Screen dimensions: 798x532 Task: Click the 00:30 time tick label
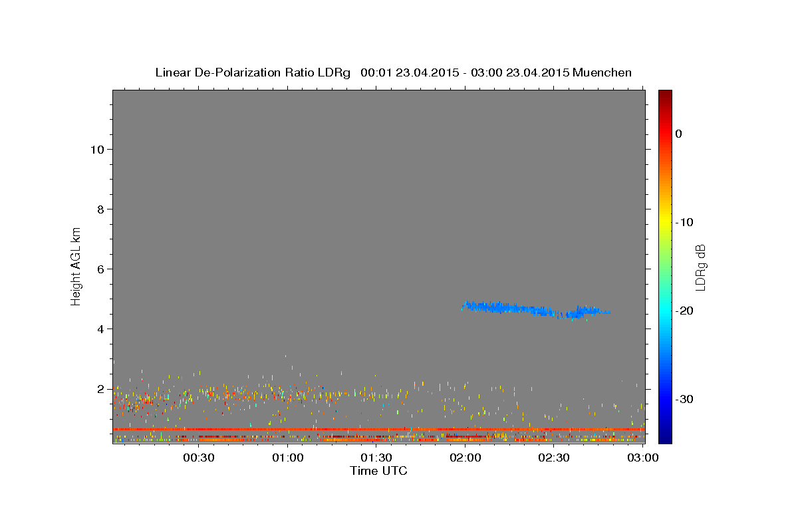tap(198, 458)
